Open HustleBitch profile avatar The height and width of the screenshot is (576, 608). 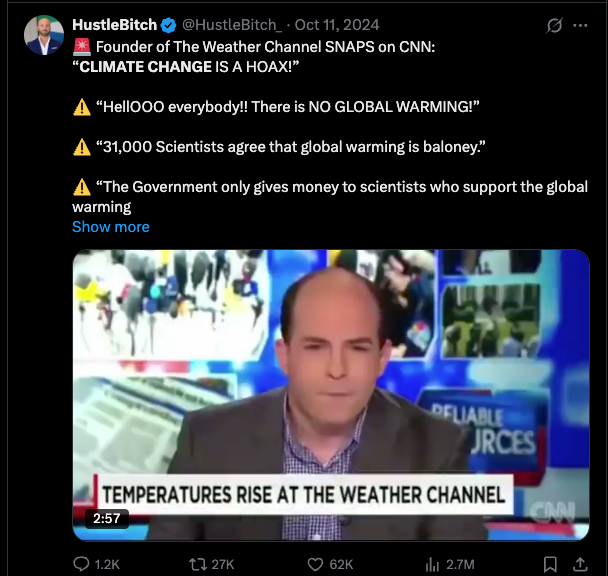tap(44, 35)
